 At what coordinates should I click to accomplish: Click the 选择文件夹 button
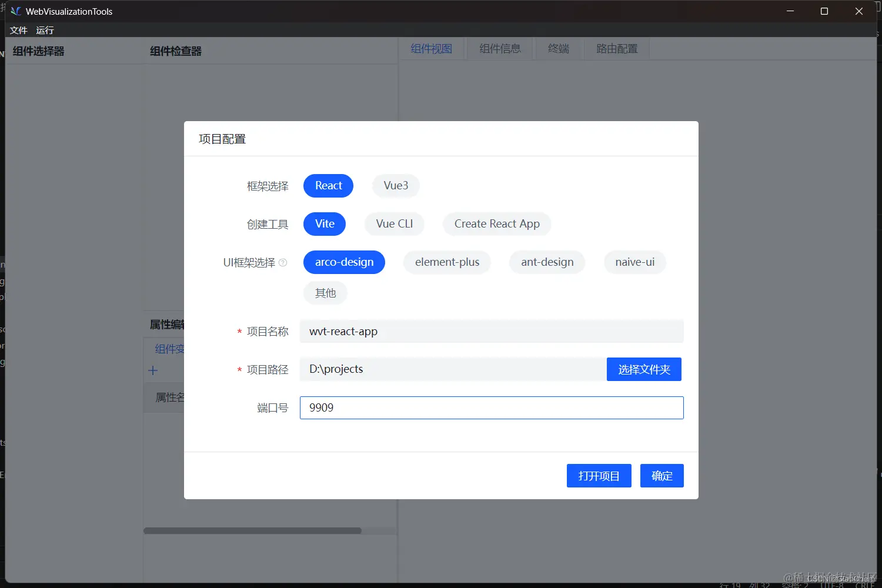(x=644, y=369)
